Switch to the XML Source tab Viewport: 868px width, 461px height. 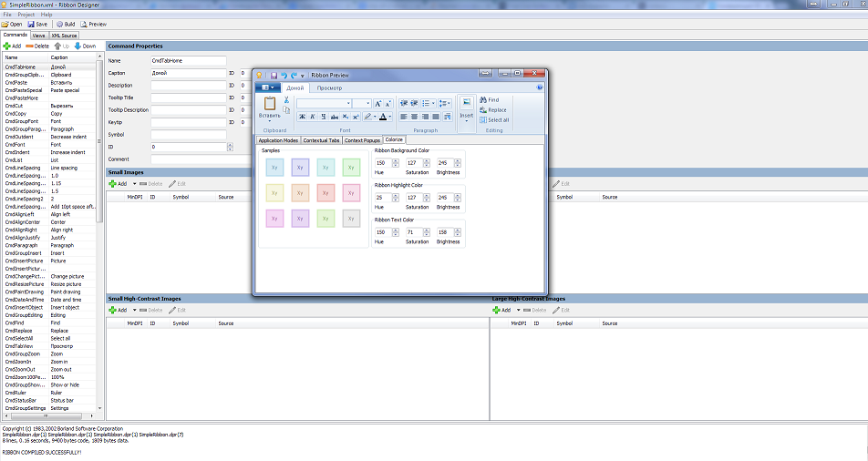click(64, 35)
